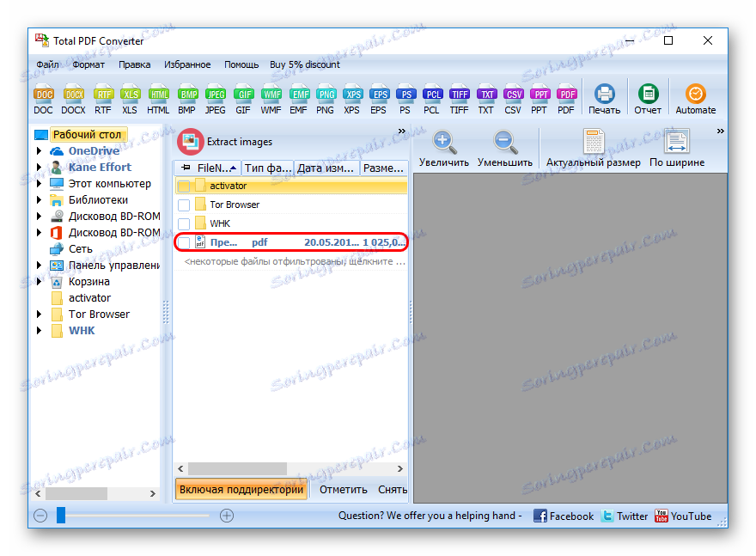Open the Facebook link
The image size is (756, 556).
click(x=564, y=516)
